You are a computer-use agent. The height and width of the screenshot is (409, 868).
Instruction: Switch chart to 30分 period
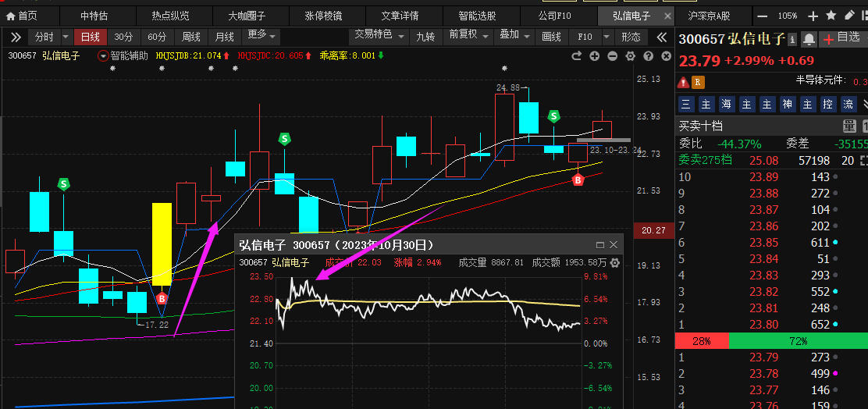point(123,37)
